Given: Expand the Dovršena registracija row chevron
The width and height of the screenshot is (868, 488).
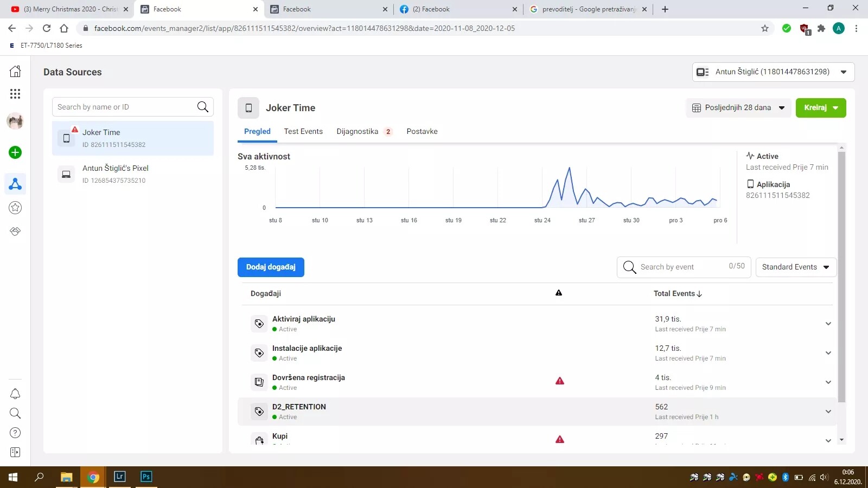Looking at the screenshot, I should coord(828,382).
